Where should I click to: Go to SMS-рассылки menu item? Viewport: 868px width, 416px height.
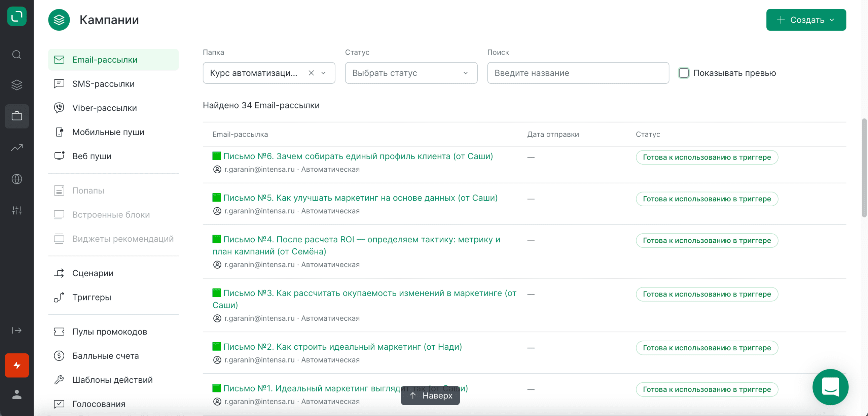point(103,84)
